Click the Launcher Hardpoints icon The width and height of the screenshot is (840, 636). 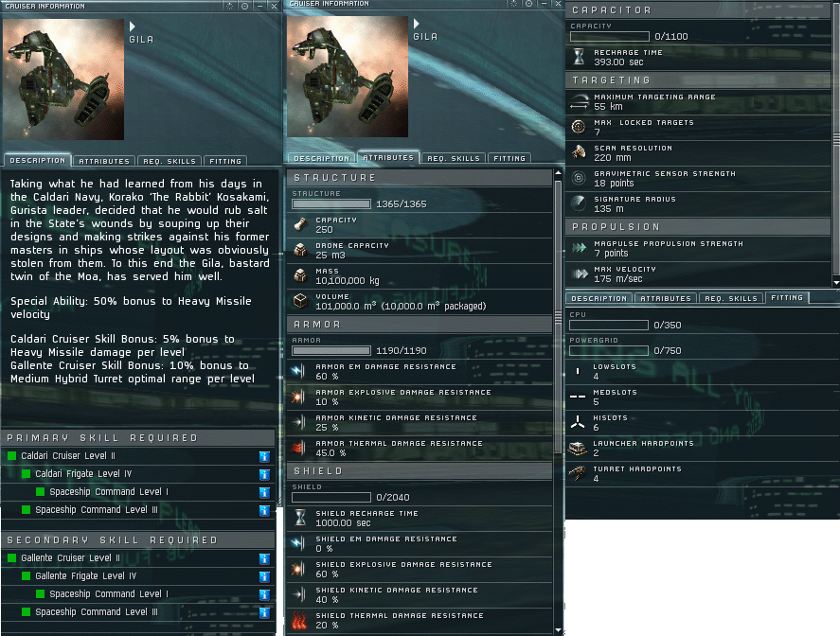point(578,448)
